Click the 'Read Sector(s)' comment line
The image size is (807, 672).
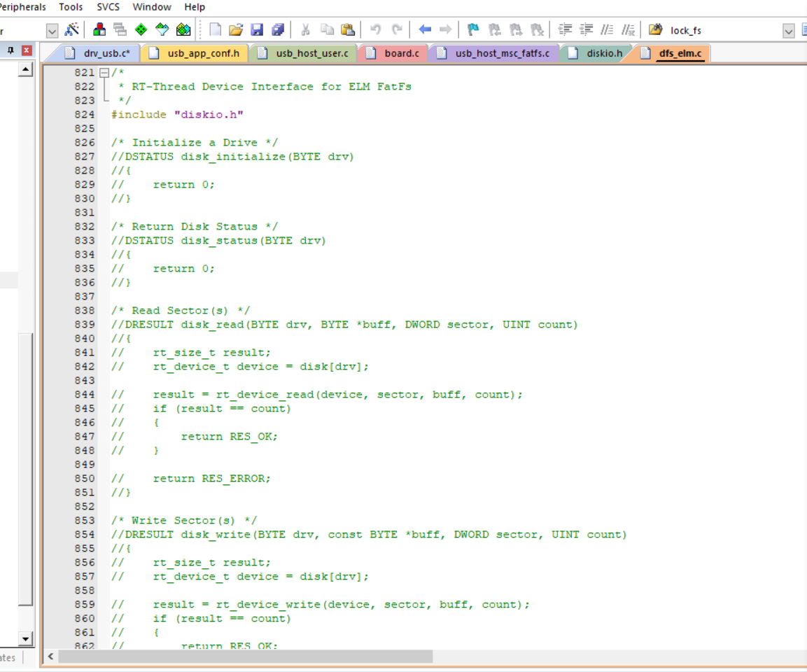coord(181,311)
